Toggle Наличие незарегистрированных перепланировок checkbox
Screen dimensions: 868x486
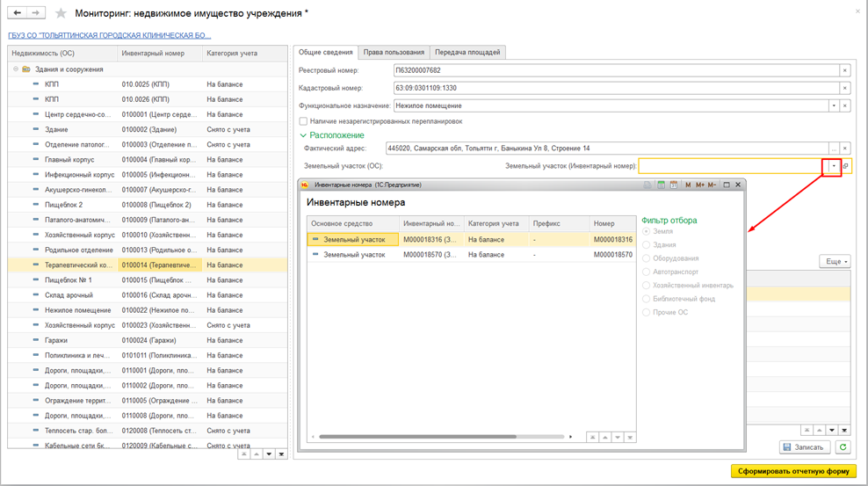click(x=303, y=121)
